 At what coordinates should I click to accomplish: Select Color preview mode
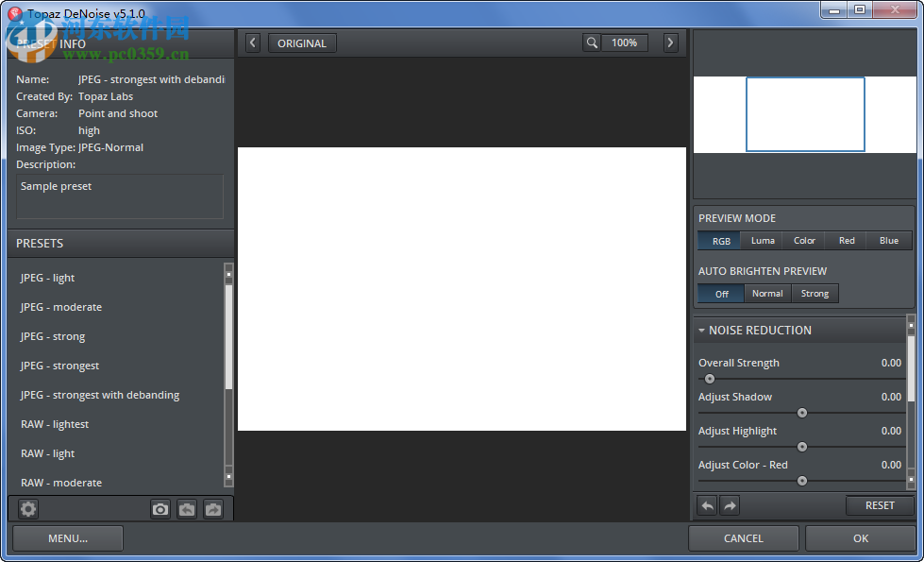click(x=804, y=241)
